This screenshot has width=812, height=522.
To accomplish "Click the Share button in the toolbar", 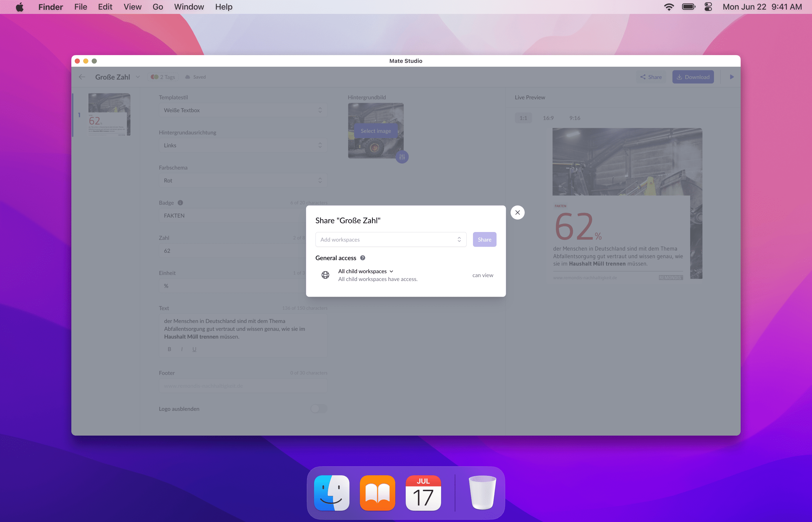I will [x=651, y=77].
